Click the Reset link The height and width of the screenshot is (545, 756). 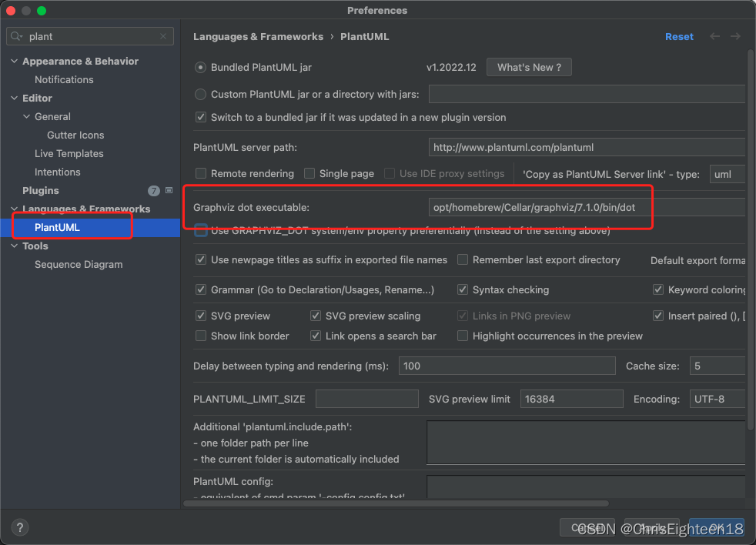pos(679,37)
